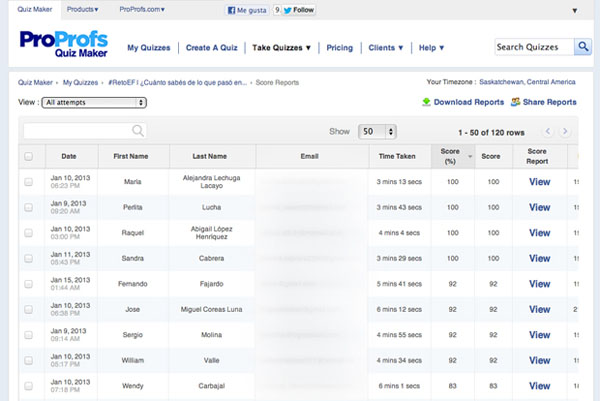Check the row for Jose
Screen dimensions: 600x401
click(x=29, y=309)
